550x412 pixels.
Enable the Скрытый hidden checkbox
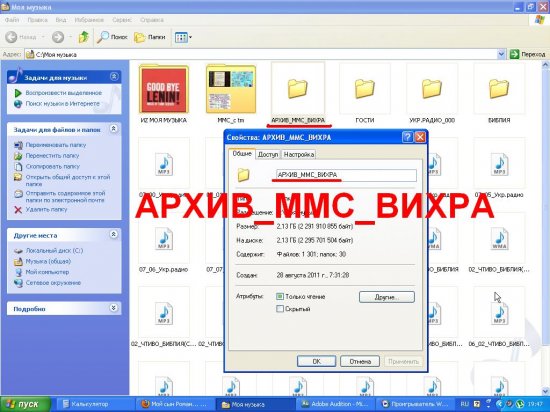(x=280, y=309)
